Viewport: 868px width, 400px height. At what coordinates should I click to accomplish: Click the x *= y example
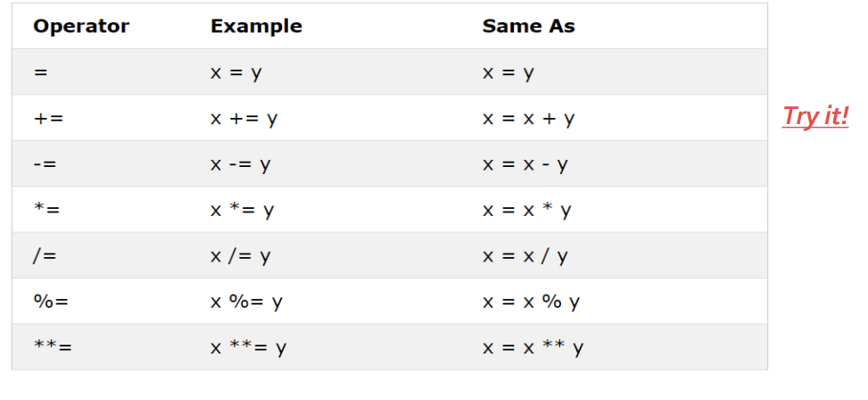point(242,210)
